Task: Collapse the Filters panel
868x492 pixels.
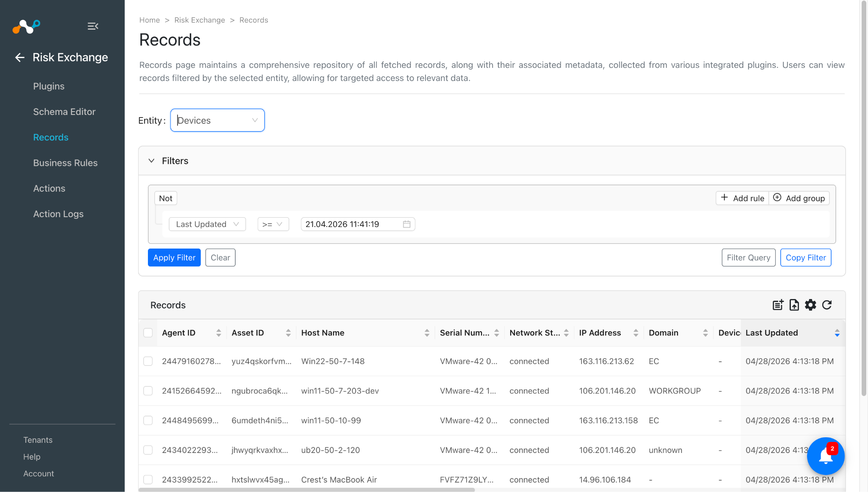Action: (x=151, y=161)
